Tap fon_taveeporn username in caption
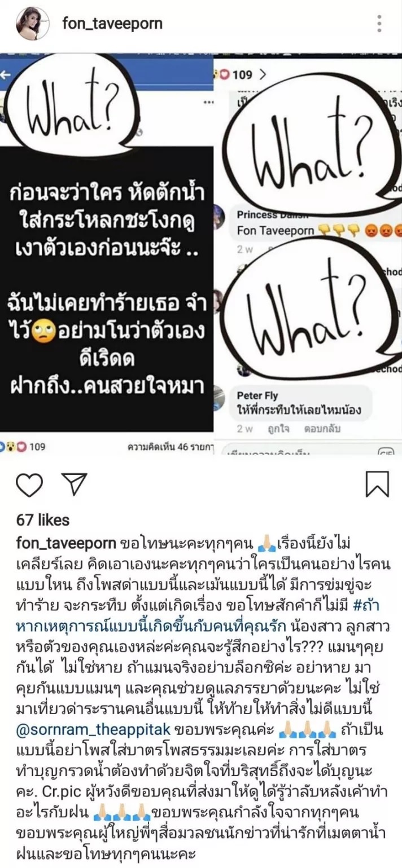Image resolution: width=402 pixels, height=868 pixels. (67, 543)
